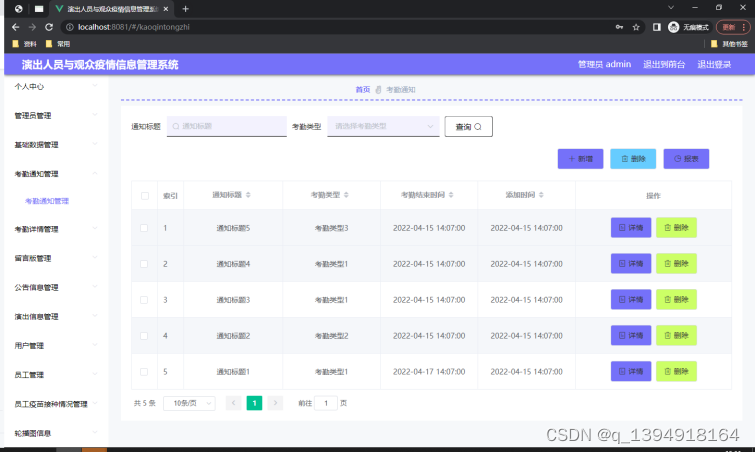Focus the 前往 page number input

click(326, 403)
